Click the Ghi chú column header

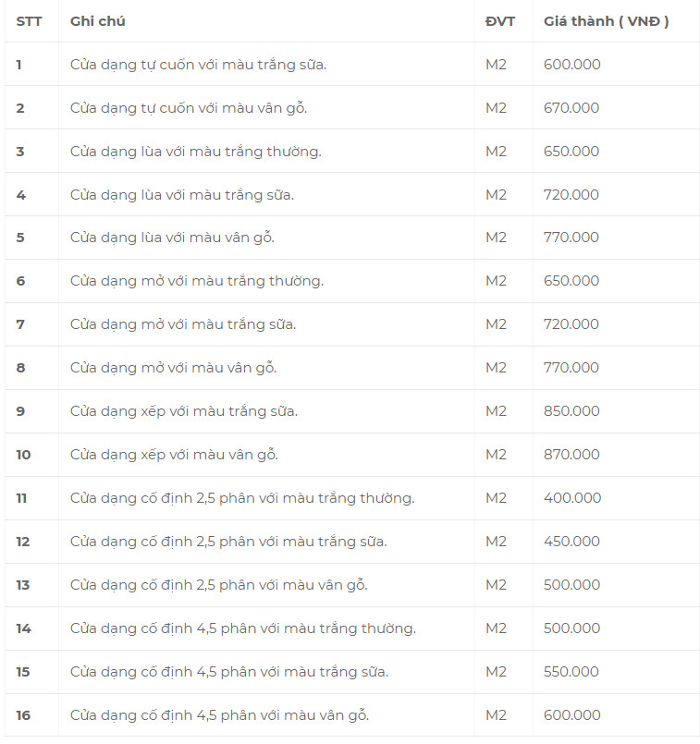point(98,21)
